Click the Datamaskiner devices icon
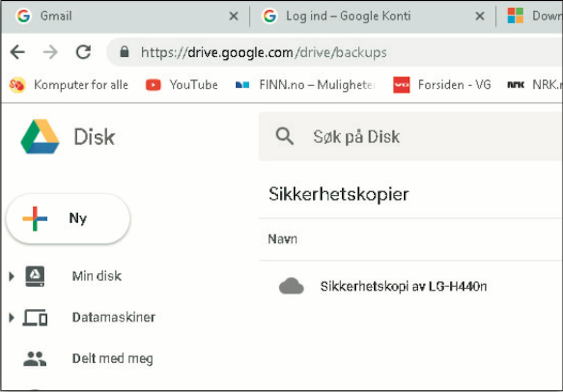Screen dimensions: 563x392 pyautogui.click(x=35, y=318)
